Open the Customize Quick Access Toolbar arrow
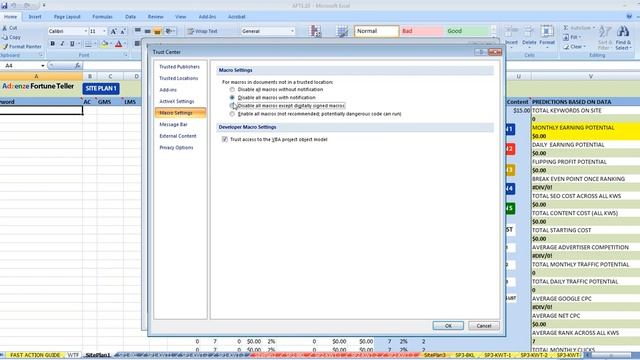This screenshot has width=640, height=360. pos(44,6)
